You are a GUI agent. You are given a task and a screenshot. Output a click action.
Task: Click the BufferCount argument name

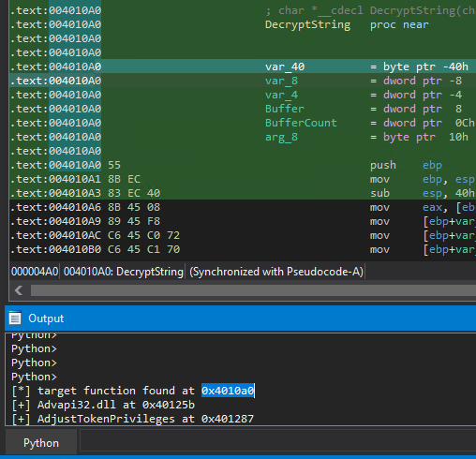pos(301,123)
